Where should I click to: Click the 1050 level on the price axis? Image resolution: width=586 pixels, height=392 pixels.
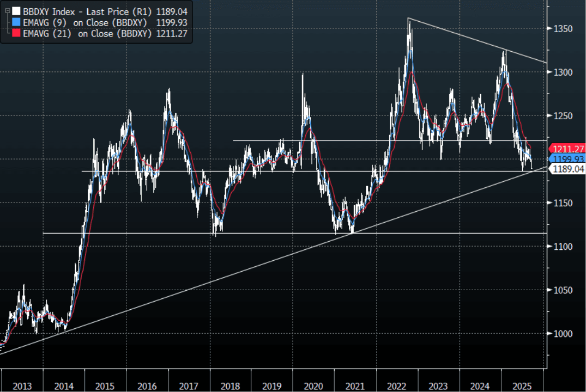(561, 290)
